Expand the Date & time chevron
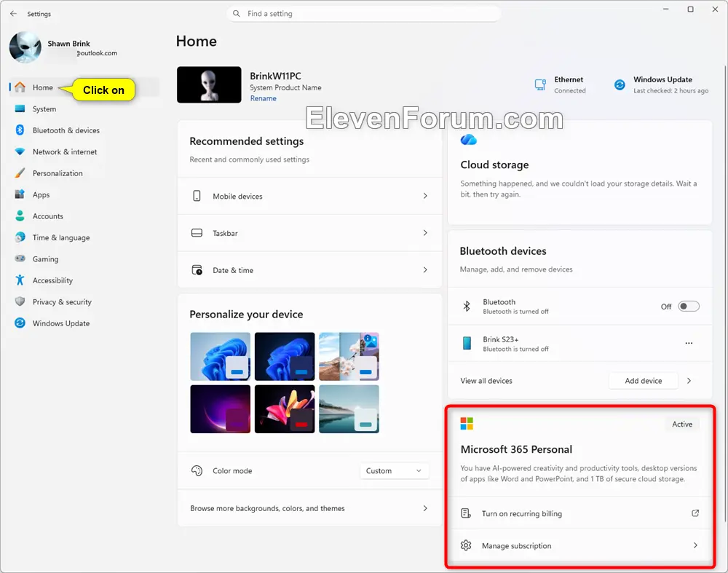 pos(425,270)
